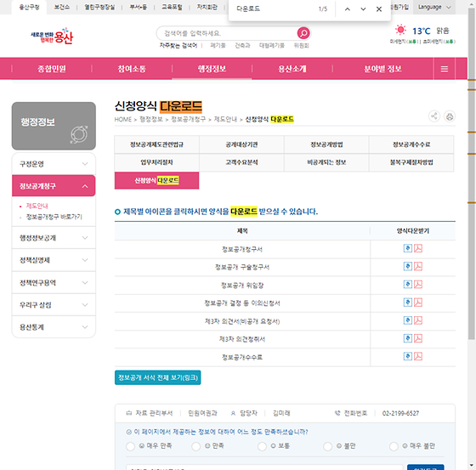
Task: Open 분야별 정보 main menu
Action: click(x=382, y=69)
